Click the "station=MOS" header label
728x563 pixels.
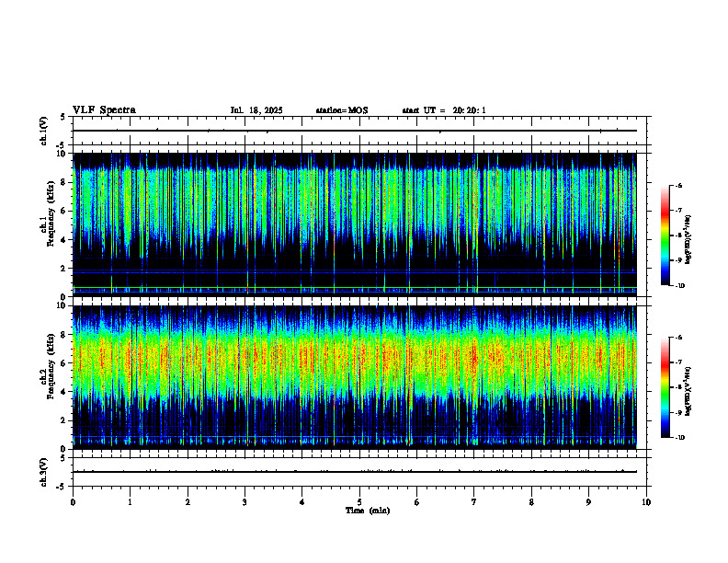[x=342, y=110]
